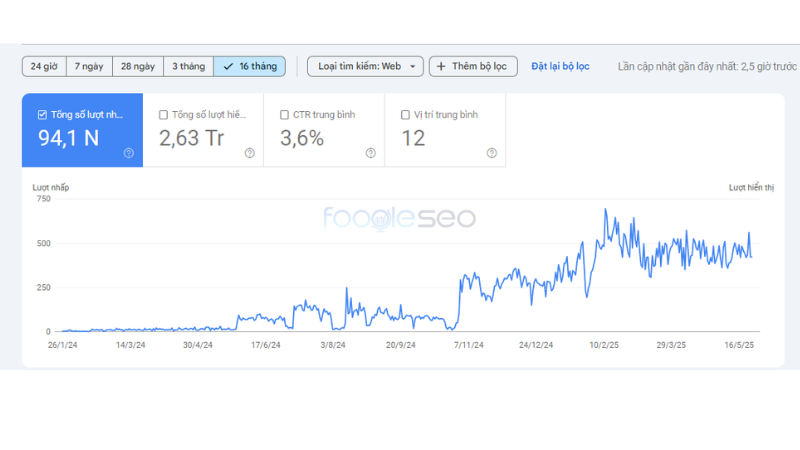Uncheck the Tổng số lượt nhấp checkbox
This screenshot has height=450, width=800.
point(41,115)
